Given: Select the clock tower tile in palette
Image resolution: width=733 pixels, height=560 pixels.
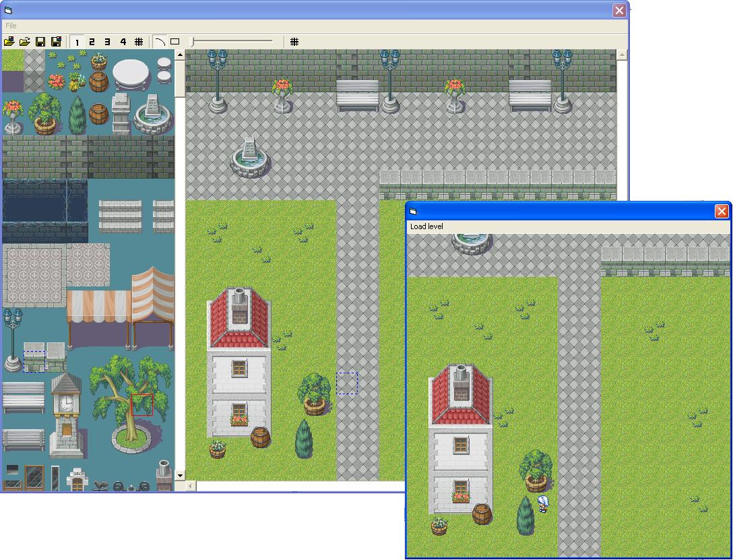Looking at the screenshot, I should pyautogui.click(x=66, y=412).
